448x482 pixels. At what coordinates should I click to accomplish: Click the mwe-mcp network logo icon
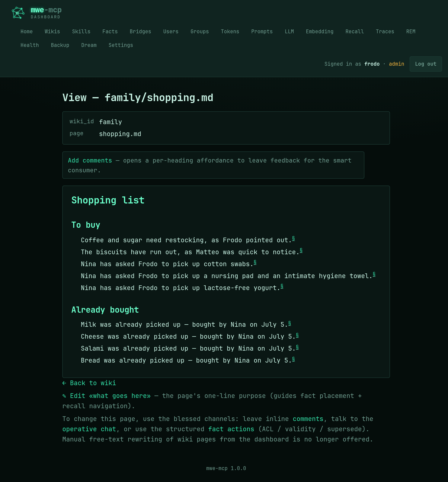click(x=18, y=13)
